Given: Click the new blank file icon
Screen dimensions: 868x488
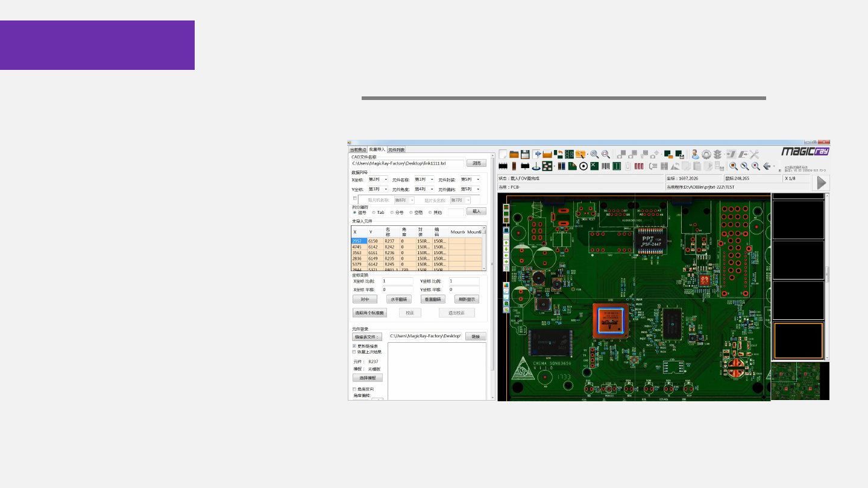Looking at the screenshot, I should click(503, 154).
